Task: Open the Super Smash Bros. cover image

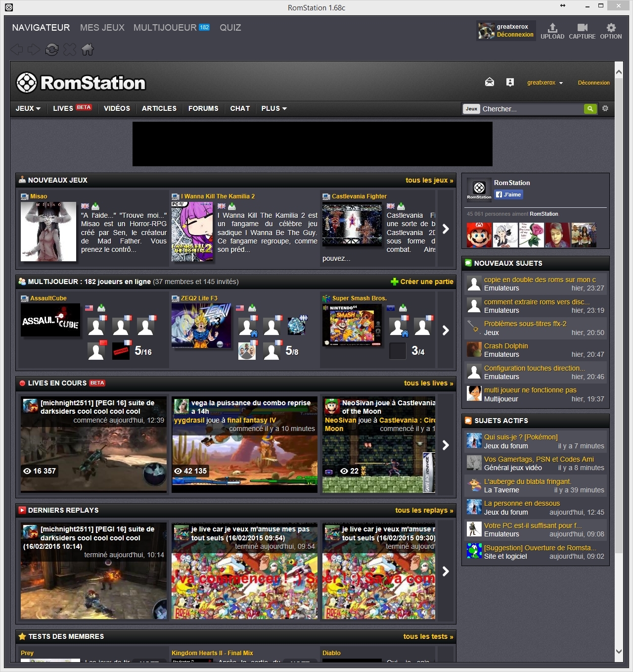Action: coord(352,325)
